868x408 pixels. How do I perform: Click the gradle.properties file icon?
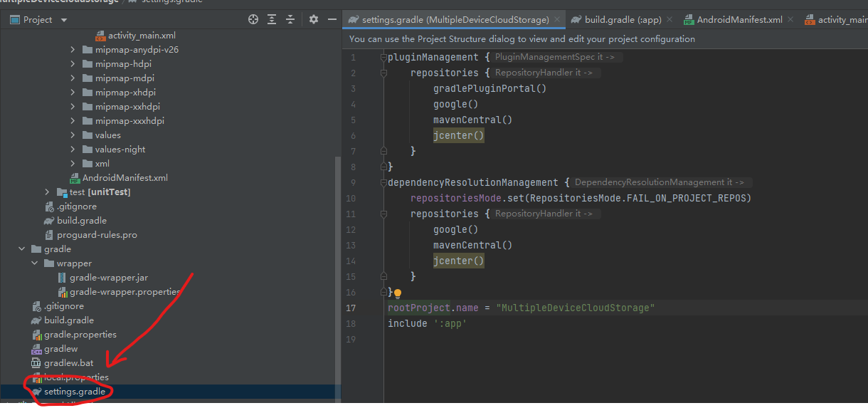pyautogui.click(x=37, y=335)
